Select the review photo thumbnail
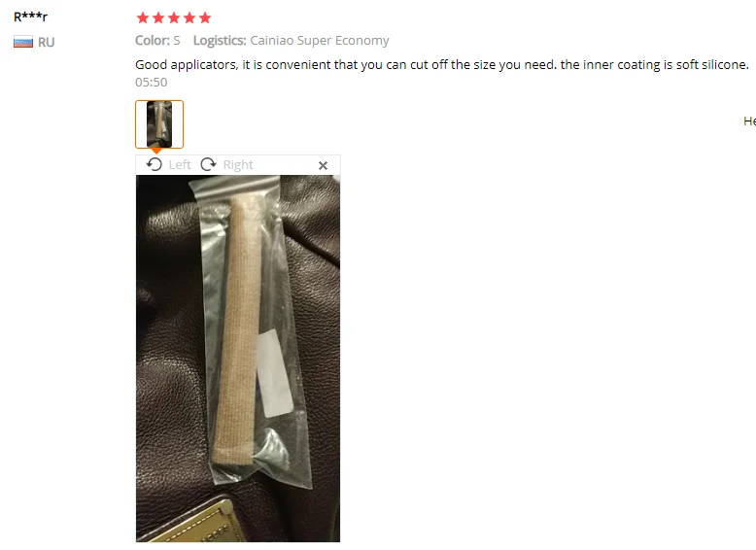This screenshot has width=756, height=550. coord(159,123)
